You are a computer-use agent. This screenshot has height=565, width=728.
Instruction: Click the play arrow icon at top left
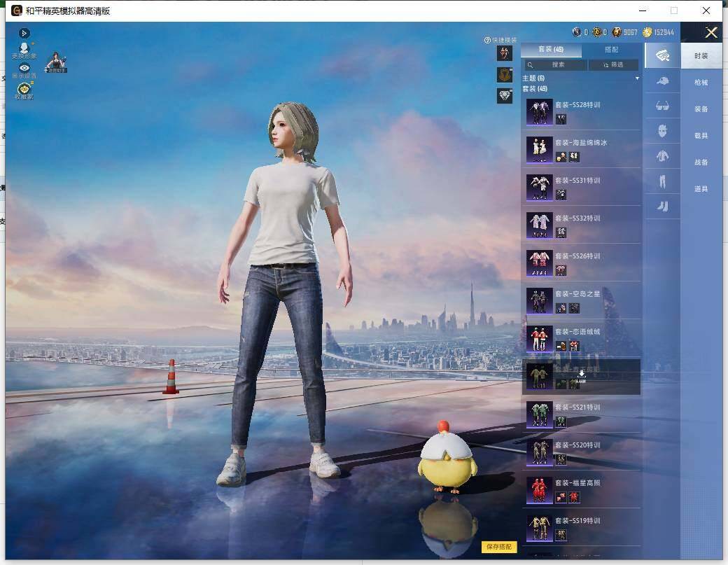pyautogui.click(x=24, y=34)
